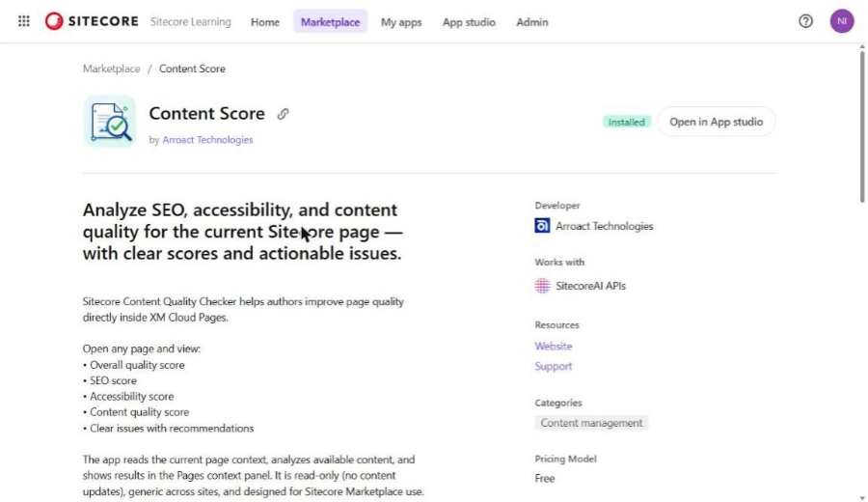Screen dimensions: 868x502
Task: Click the Content quality score bullet
Action: pyautogui.click(x=136, y=412)
